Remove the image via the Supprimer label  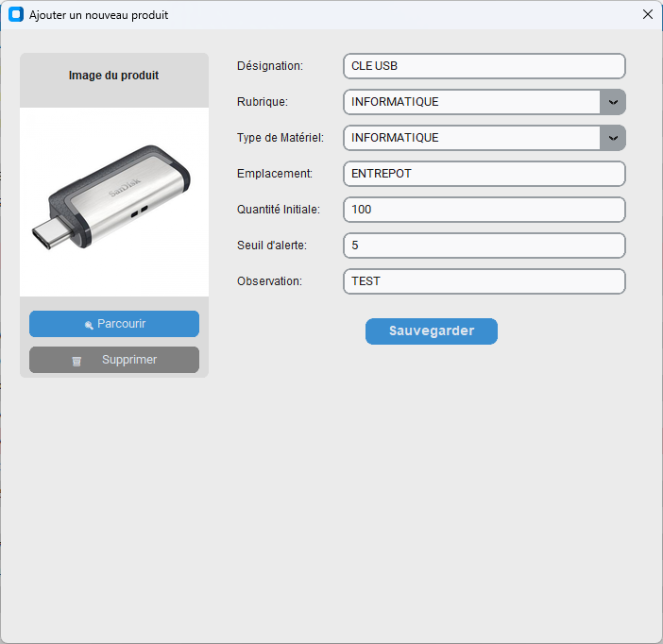point(129,360)
